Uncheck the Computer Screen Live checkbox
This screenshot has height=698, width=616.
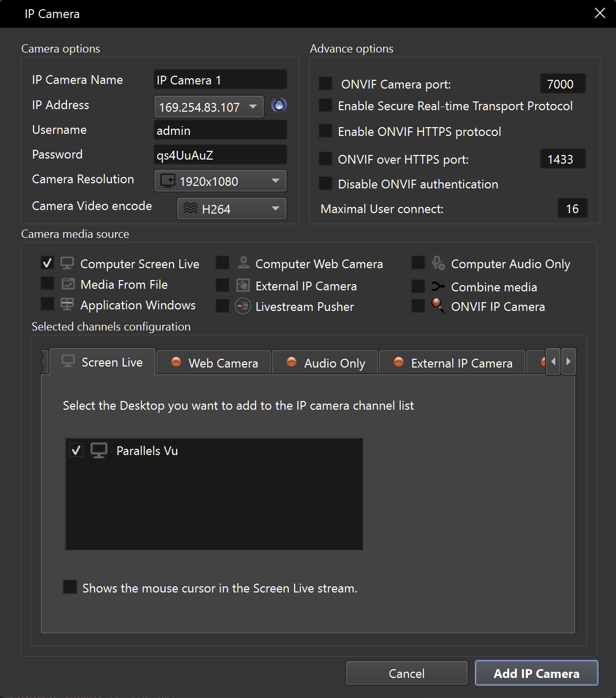click(x=47, y=263)
